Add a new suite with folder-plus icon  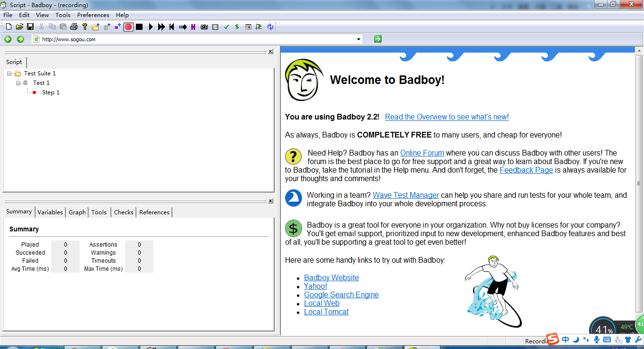pos(96,27)
